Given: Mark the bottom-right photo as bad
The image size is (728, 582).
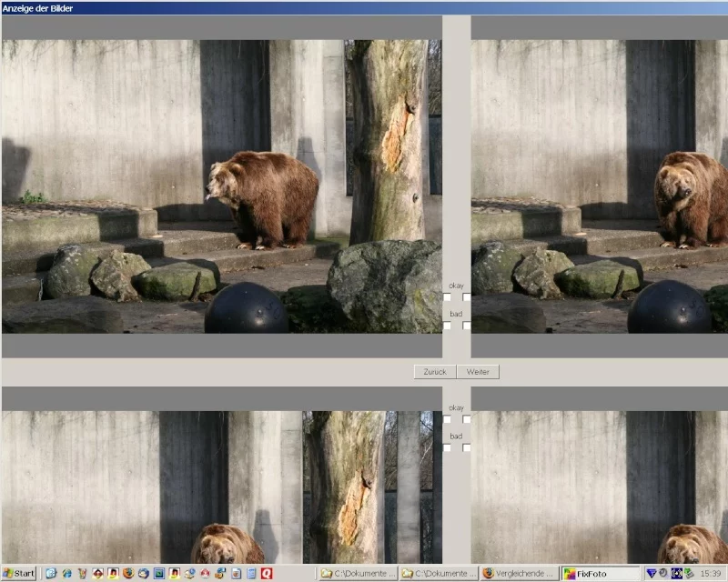Looking at the screenshot, I should 466,448.
